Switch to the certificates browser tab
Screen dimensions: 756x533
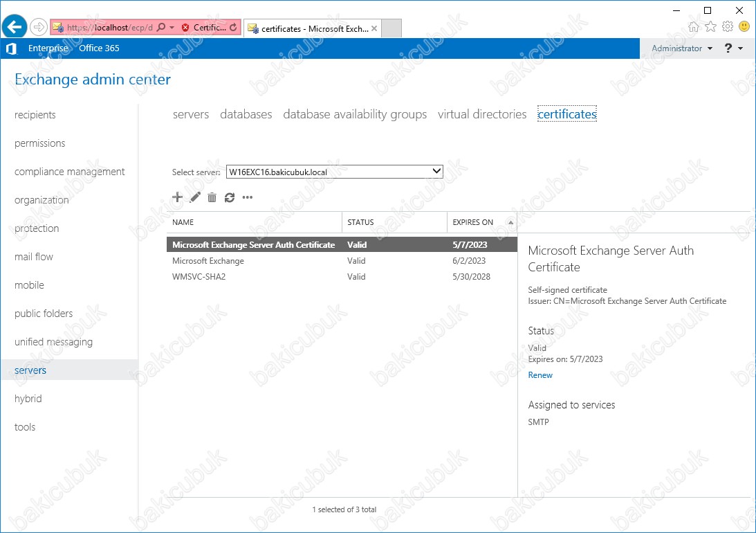(313, 28)
